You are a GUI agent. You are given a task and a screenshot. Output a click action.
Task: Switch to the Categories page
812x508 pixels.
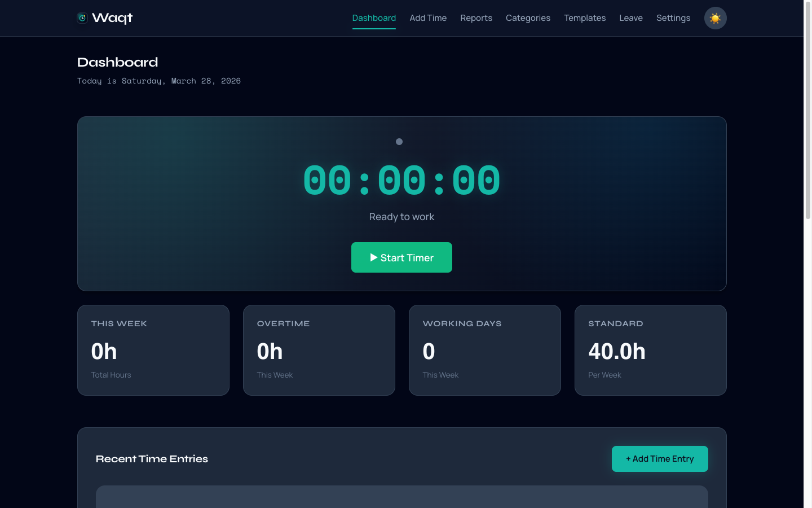tap(528, 18)
